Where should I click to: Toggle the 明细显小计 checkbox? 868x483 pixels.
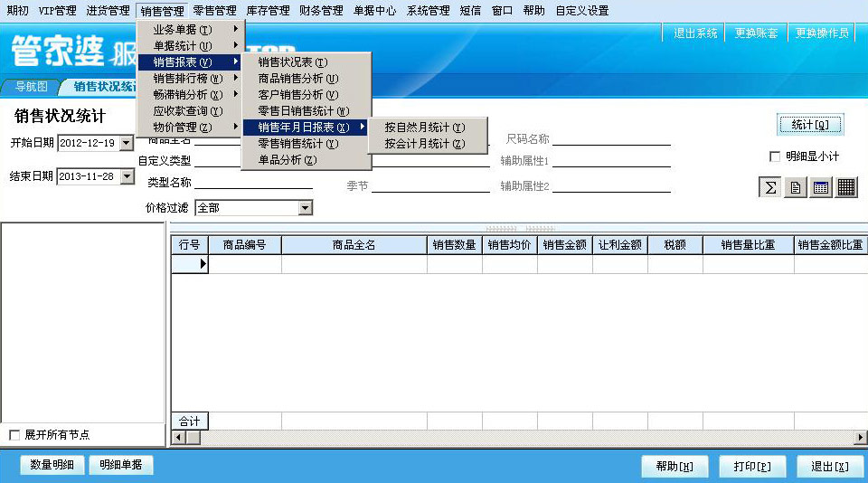pyautogui.click(x=775, y=156)
